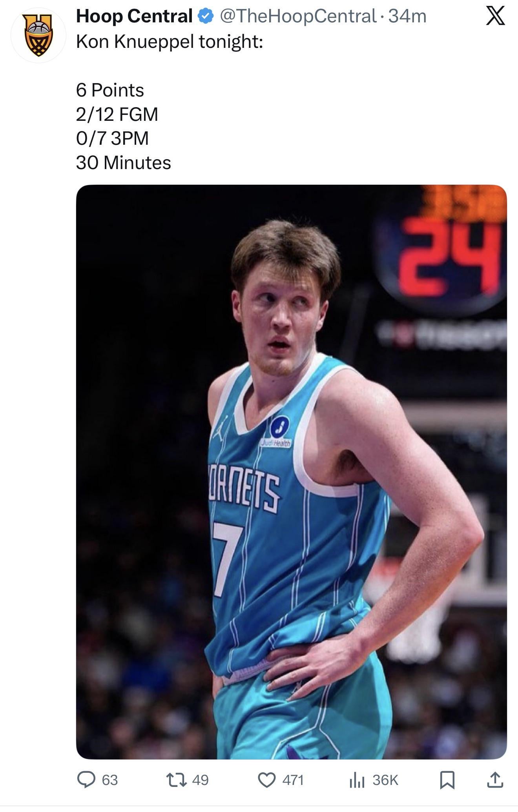This screenshot has height=812, width=518.
Task: Select the "Kon Knueppel tonight:" tweet text
Action: (170, 41)
